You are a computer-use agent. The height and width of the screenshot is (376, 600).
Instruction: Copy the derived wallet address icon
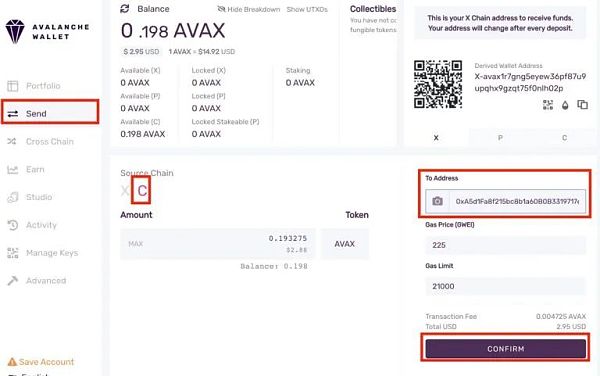[x=582, y=104]
